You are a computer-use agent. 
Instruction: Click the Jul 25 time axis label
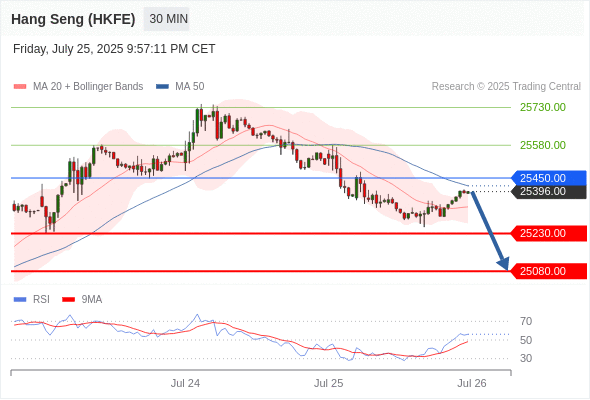coord(328,383)
